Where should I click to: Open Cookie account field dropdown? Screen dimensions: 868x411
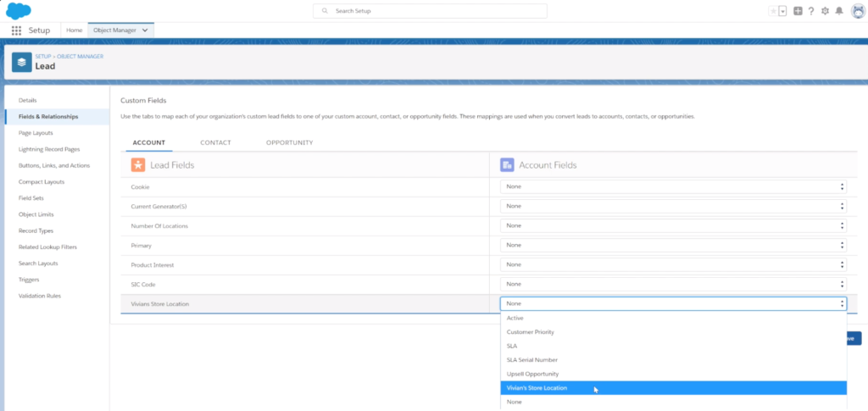[673, 186]
